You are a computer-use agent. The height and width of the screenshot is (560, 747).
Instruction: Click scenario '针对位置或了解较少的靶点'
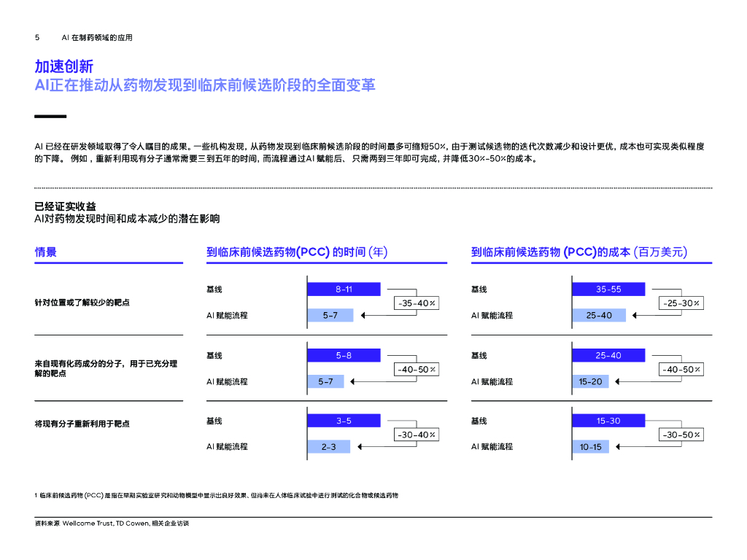[82, 303]
